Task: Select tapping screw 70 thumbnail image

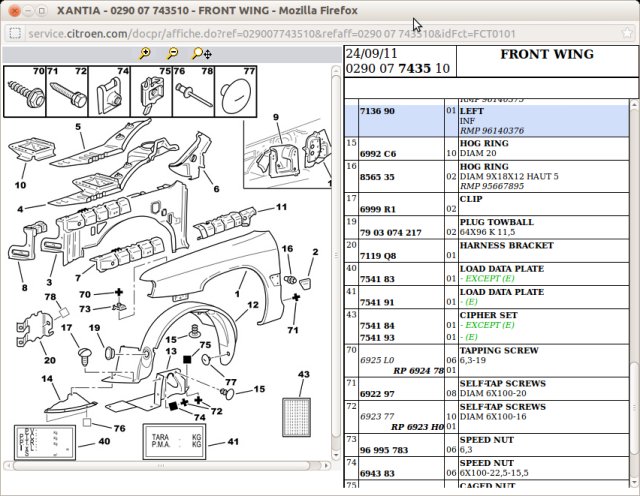Action: coord(25,92)
